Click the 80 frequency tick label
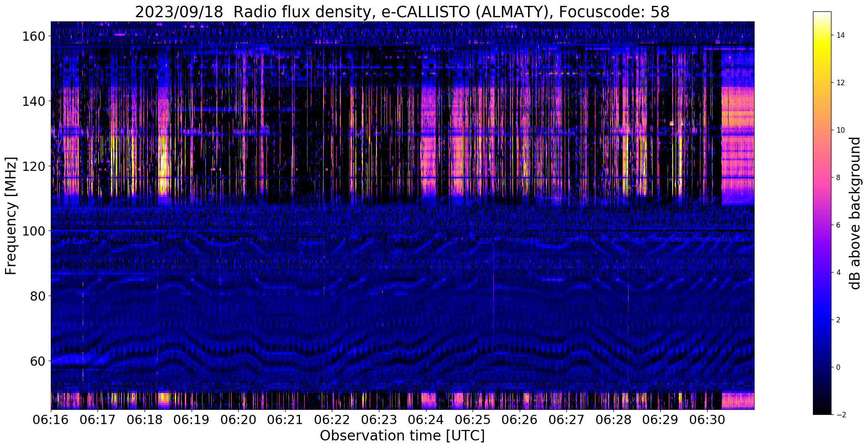Image resolution: width=868 pixels, height=448 pixels. pos(37,296)
